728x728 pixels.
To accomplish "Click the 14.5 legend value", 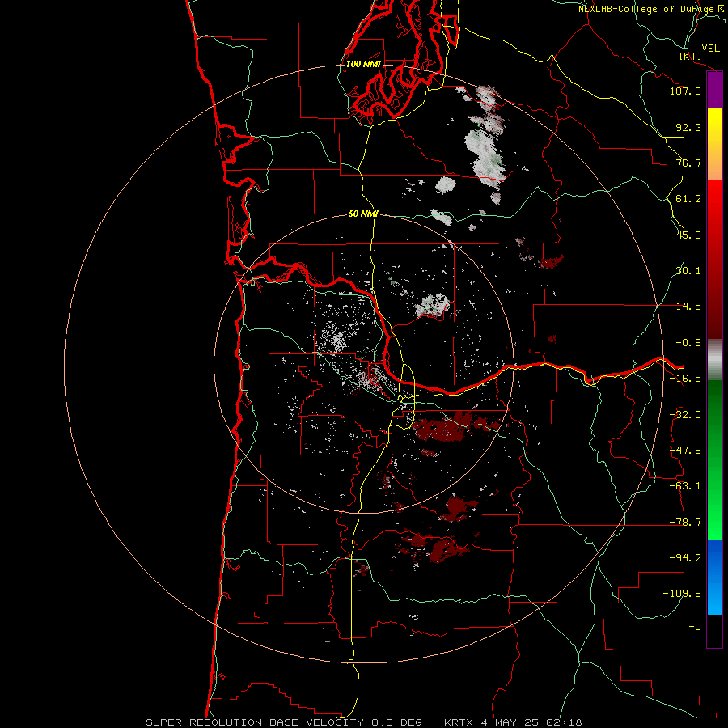I will point(688,307).
